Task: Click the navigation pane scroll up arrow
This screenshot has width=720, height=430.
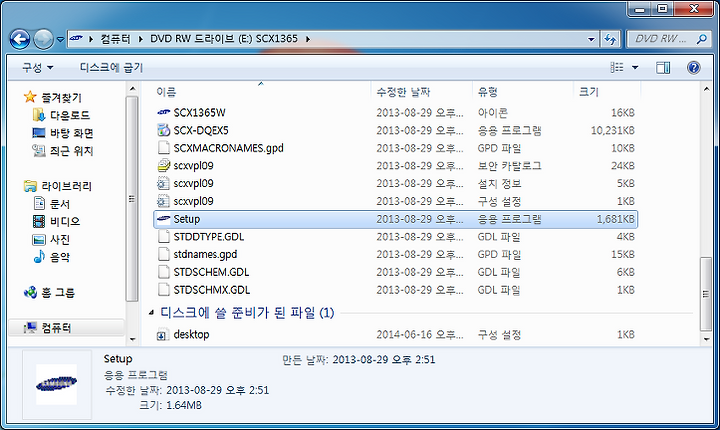Action: click(132, 89)
